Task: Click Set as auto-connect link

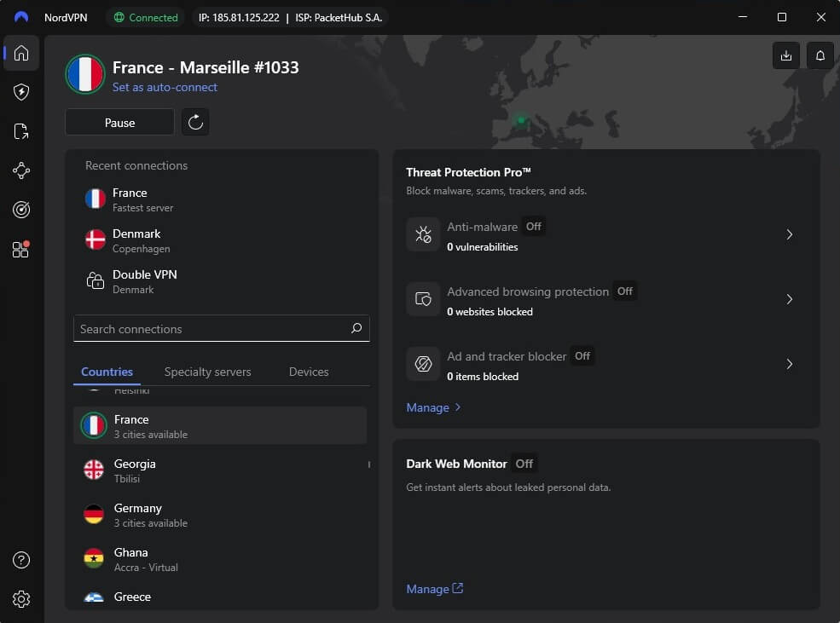Action: tap(165, 87)
